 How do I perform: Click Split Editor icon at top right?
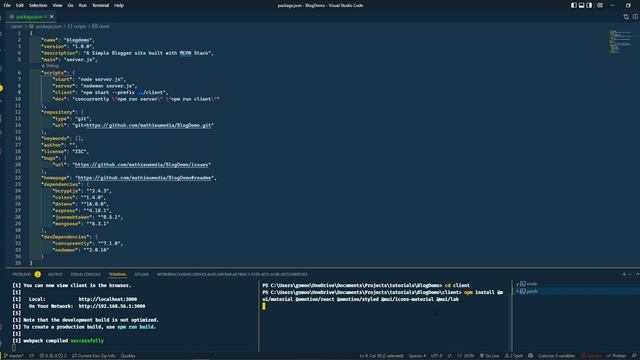(636, 17)
